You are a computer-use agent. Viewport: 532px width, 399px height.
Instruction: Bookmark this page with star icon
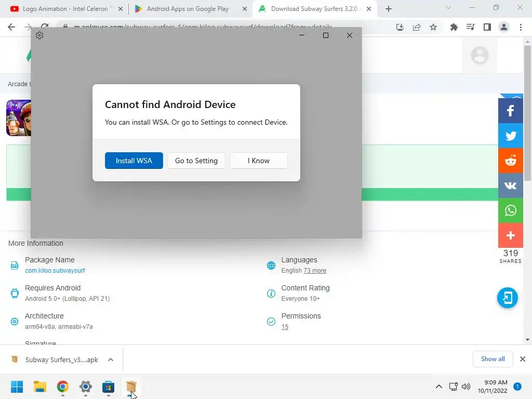click(x=433, y=27)
